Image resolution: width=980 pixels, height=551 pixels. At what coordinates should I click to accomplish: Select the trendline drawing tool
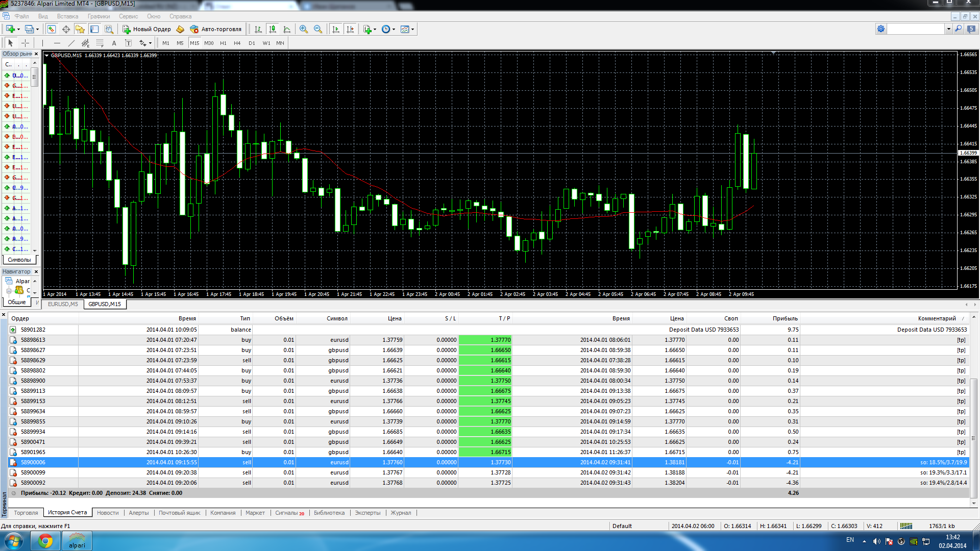point(71,43)
